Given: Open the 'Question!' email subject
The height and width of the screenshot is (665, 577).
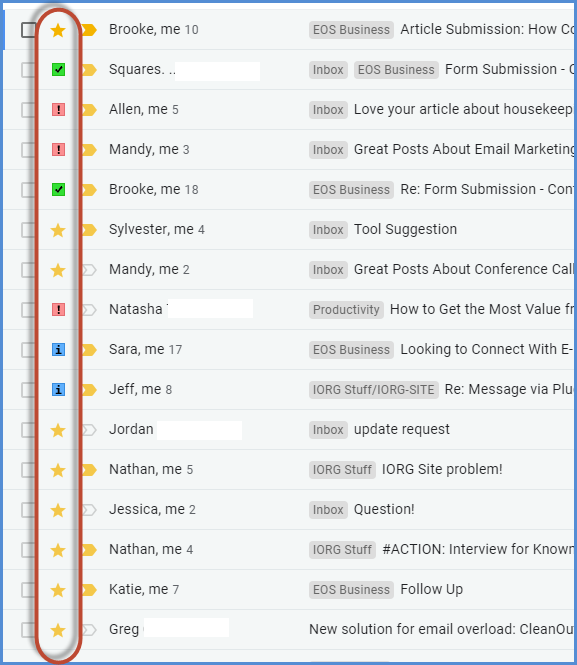Looking at the screenshot, I should [x=384, y=509].
